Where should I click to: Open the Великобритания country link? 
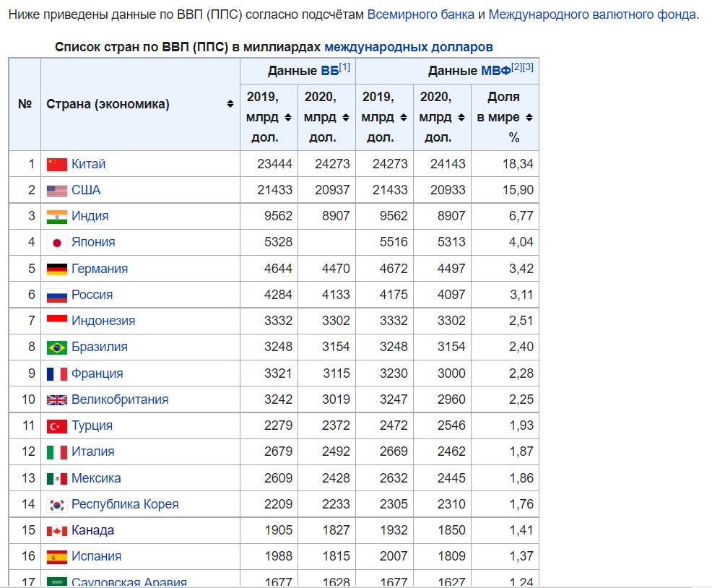pyautogui.click(x=120, y=399)
